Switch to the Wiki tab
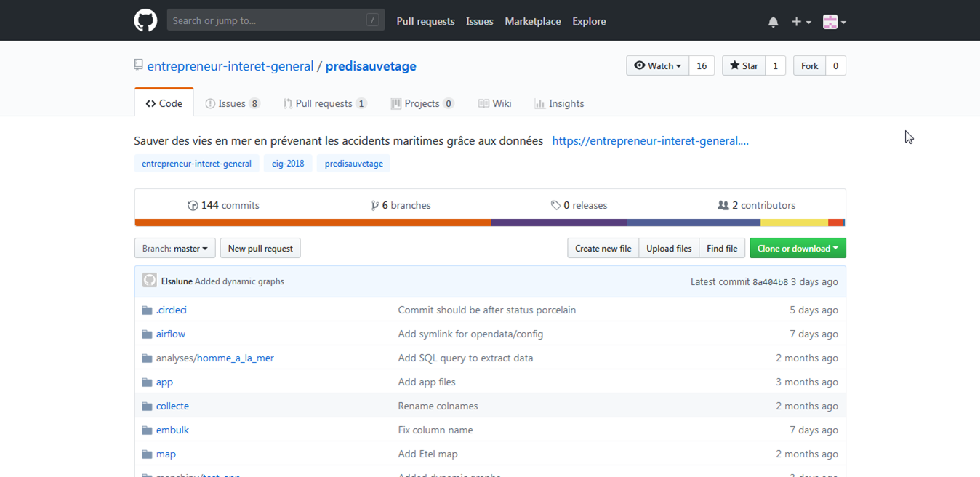The height and width of the screenshot is (477, 980). click(x=494, y=103)
